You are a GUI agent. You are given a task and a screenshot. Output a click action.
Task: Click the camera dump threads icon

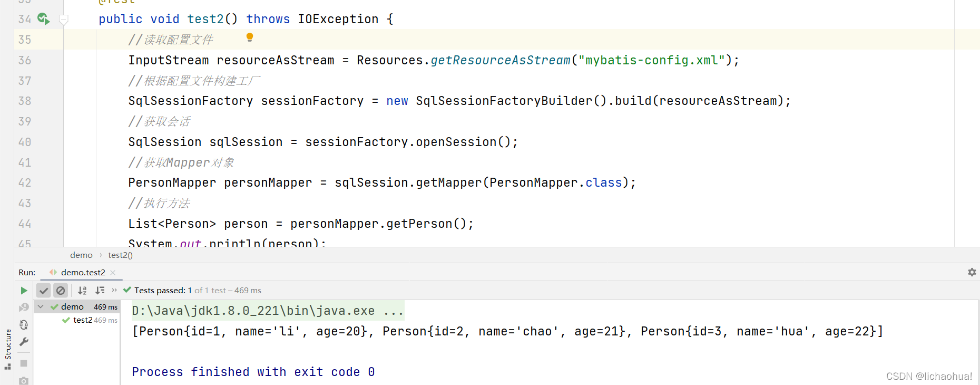pyautogui.click(x=24, y=380)
